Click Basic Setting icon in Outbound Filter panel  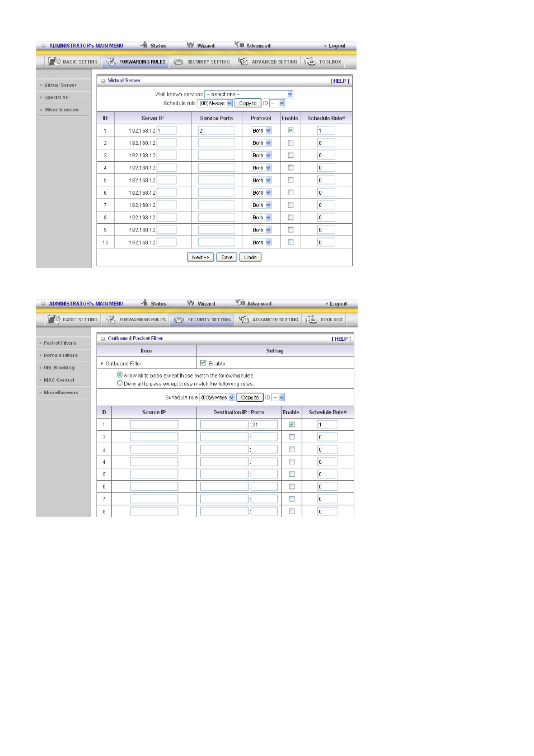54,320
